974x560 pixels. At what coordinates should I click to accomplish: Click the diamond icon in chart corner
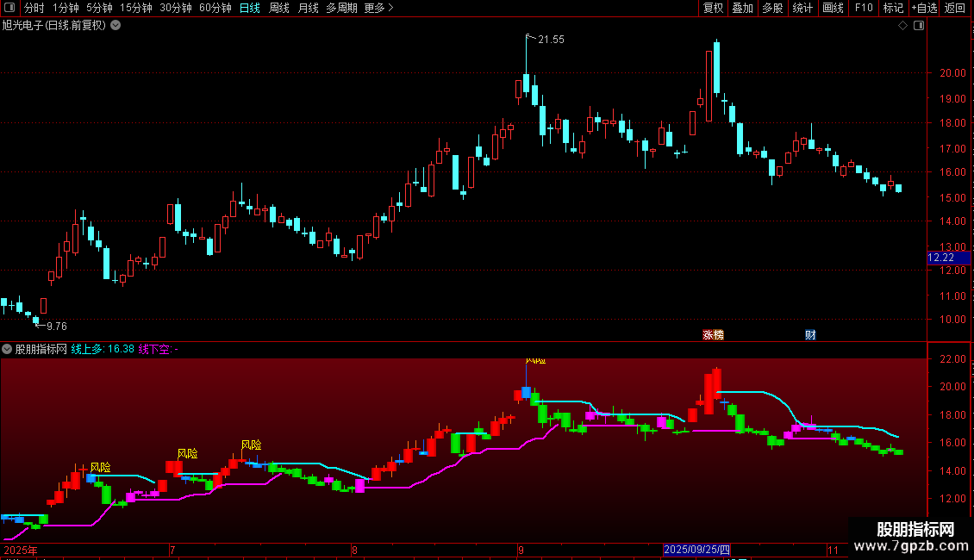(x=903, y=26)
